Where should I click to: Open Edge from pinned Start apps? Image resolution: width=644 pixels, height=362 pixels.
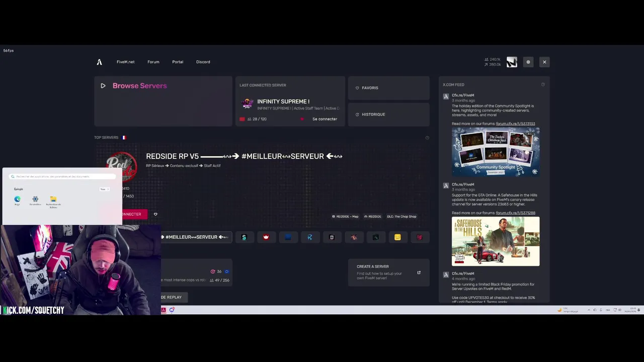click(x=18, y=201)
